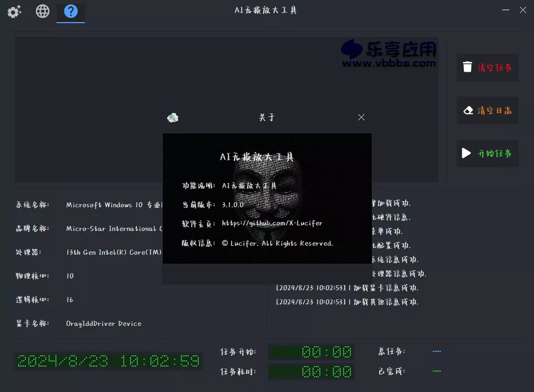Click the trash icon on 清空任务 button

(467, 67)
